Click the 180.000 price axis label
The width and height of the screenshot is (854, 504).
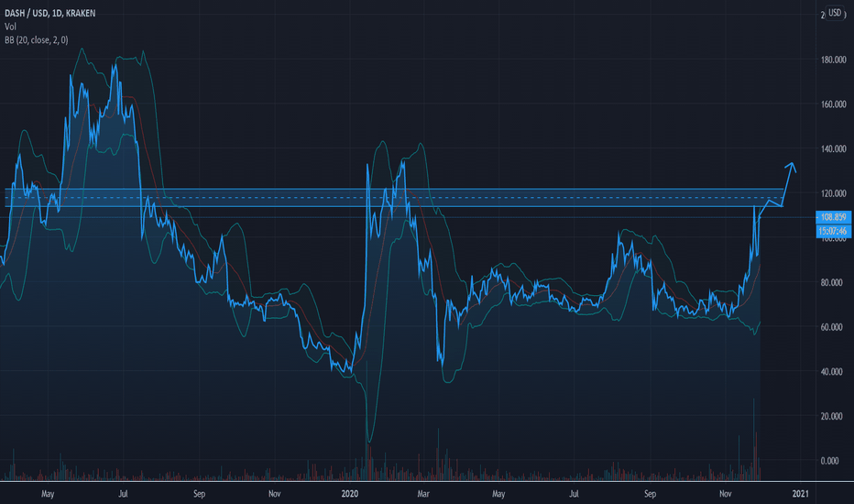tap(833, 60)
